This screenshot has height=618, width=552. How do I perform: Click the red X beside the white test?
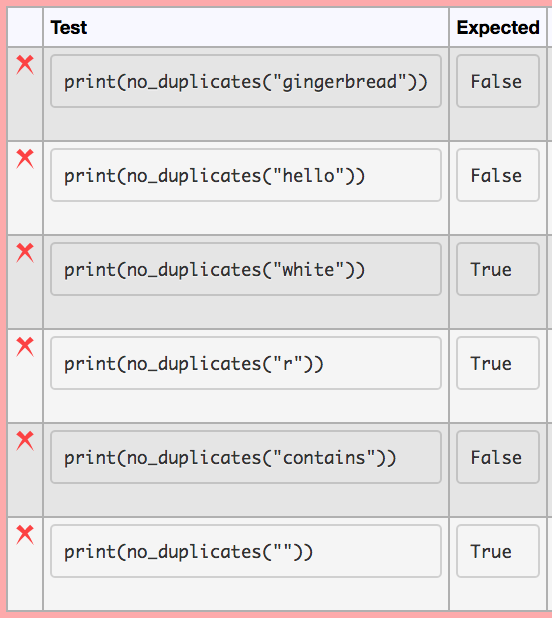coord(25,253)
